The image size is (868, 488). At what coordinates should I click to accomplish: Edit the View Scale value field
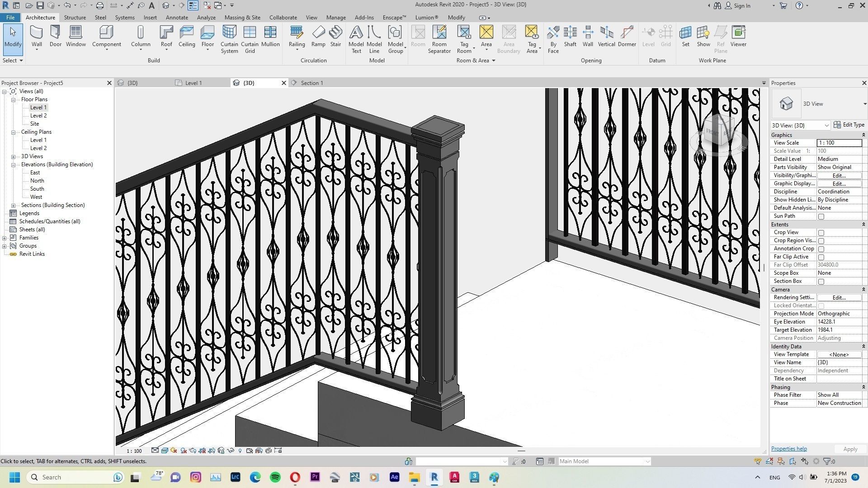pyautogui.click(x=839, y=142)
